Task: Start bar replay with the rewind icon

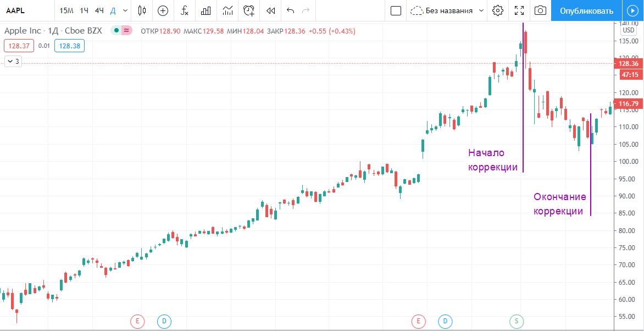Action: tap(270, 10)
